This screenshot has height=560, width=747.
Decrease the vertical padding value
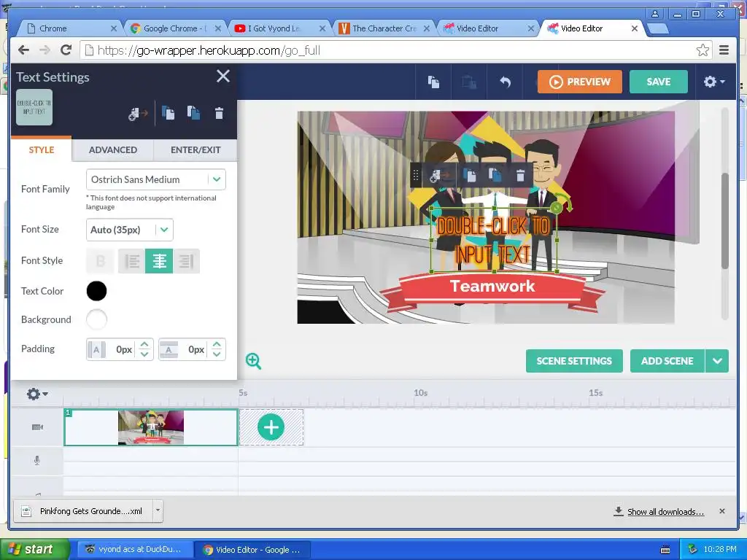pyautogui.click(x=217, y=354)
